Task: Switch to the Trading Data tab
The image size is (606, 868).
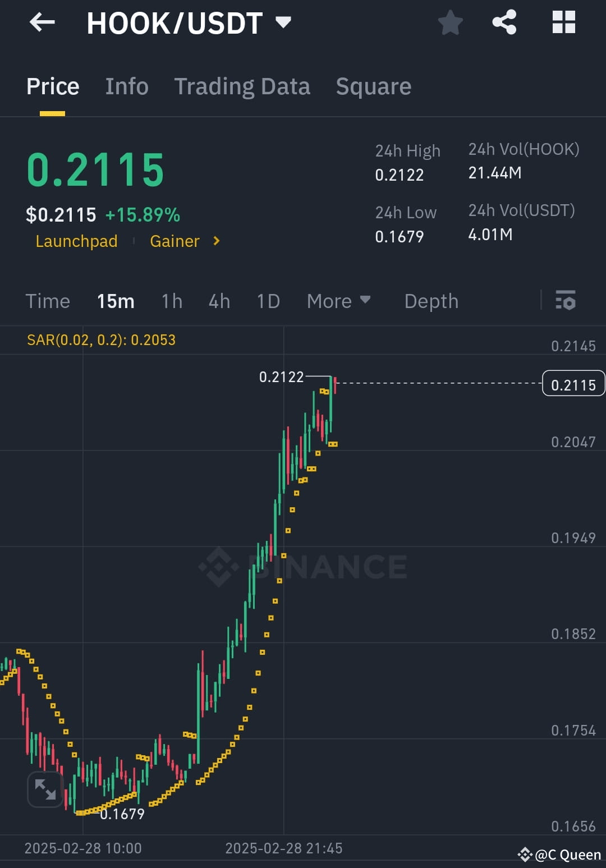Action: (x=242, y=86)
